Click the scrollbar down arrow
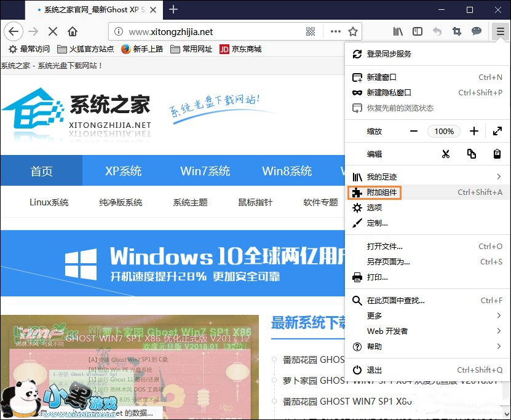This screenshot has height=420, width=511. pos(507,414)
